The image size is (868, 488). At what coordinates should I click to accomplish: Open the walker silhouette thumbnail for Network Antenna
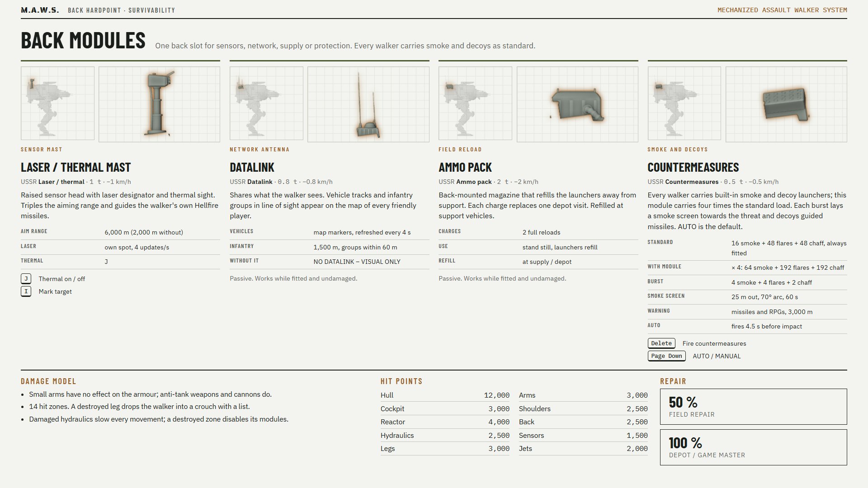[266, 103]
